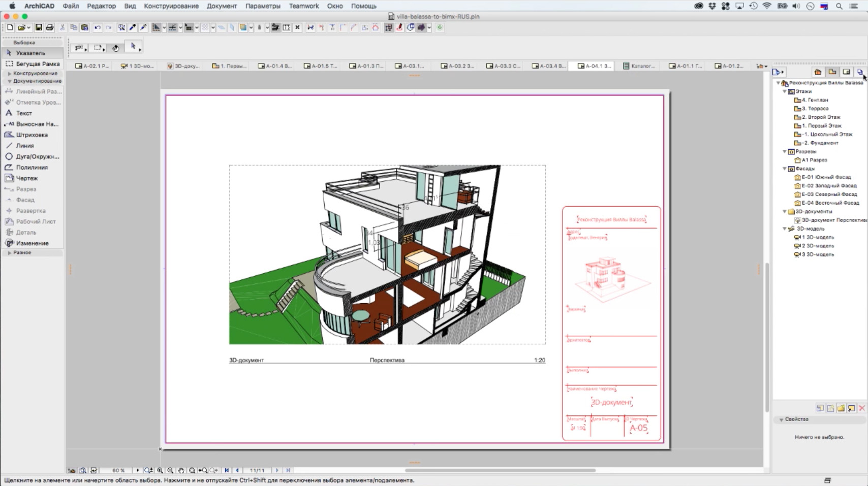Select the Текст tool in toolbox
The height and width of the screenshot is (486, 868).
[24, 113]
